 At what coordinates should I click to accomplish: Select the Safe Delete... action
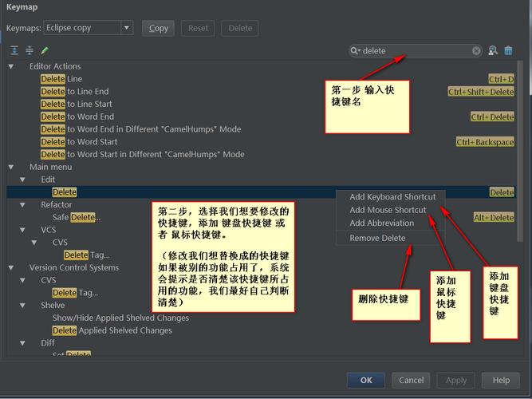click(x=77, y=217)
